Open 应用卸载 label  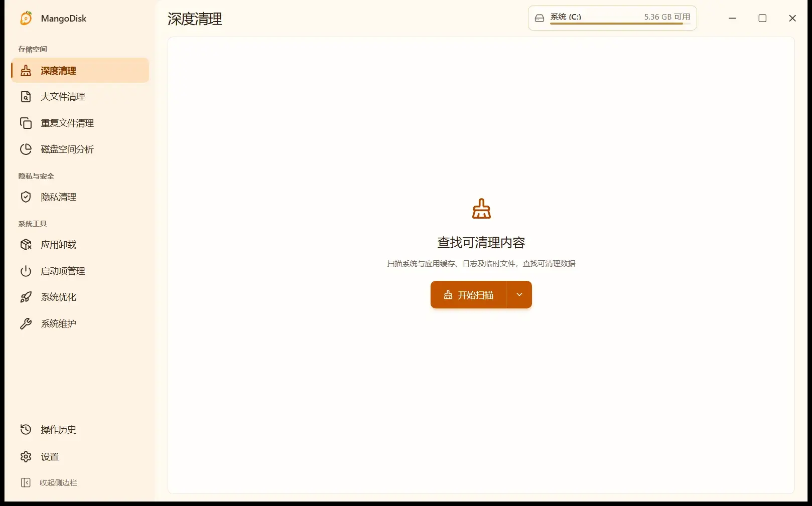click(x=58, y=245)
